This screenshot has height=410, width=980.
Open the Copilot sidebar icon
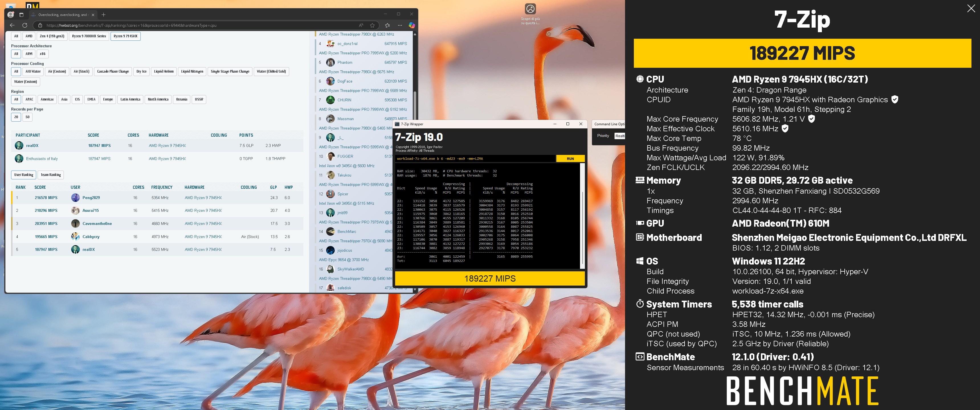click(x=412, y=25)
